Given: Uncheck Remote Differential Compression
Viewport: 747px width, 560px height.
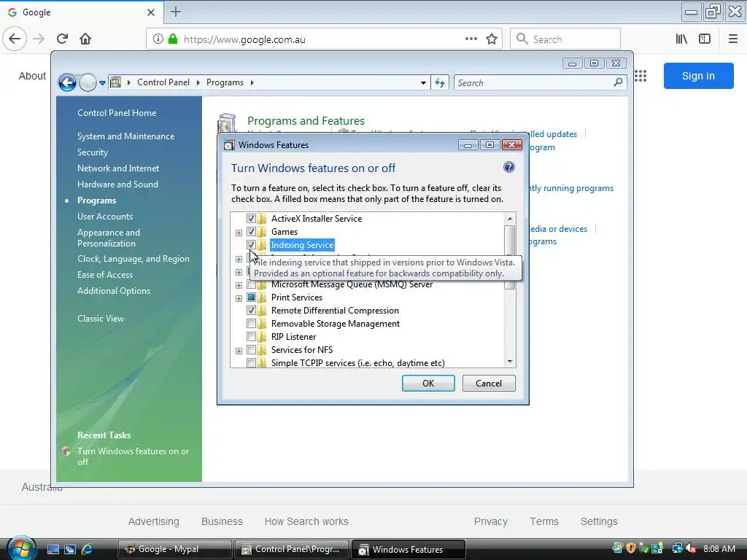Looking at the screenshot, I should pyautogui.click(x=251, y=311).
